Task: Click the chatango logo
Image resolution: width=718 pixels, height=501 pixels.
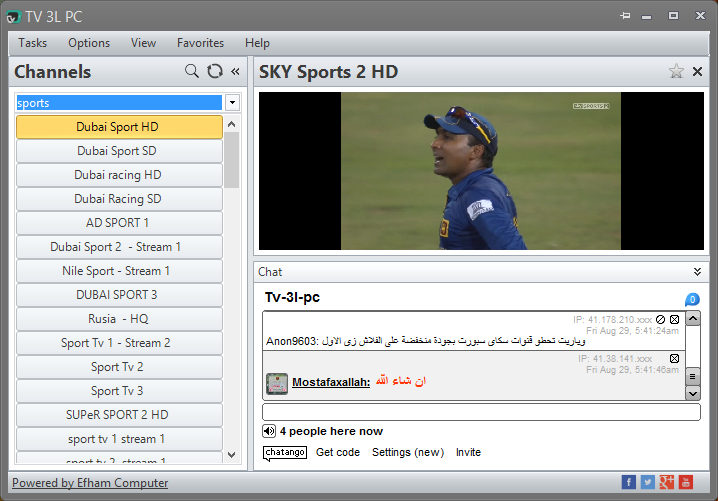Action: (x=285, y=452)
